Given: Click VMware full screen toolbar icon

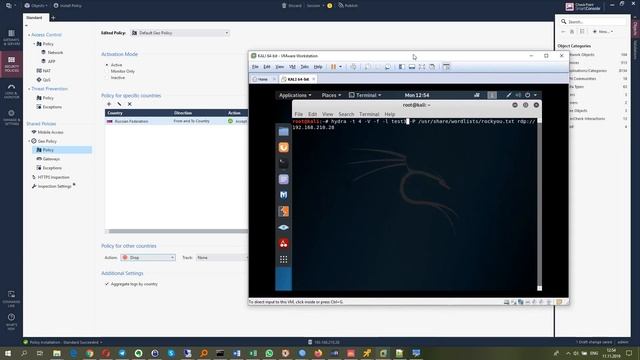Looking at the screenshot, I should pos(422,67).
